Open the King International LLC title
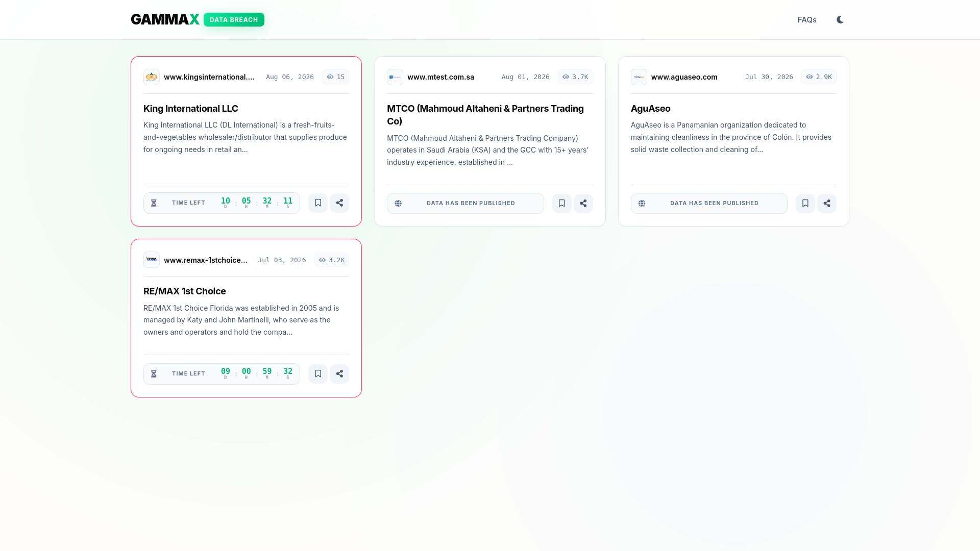Viewport: 980px width, 551px height. pyautogui.click(x=191, y=109)
